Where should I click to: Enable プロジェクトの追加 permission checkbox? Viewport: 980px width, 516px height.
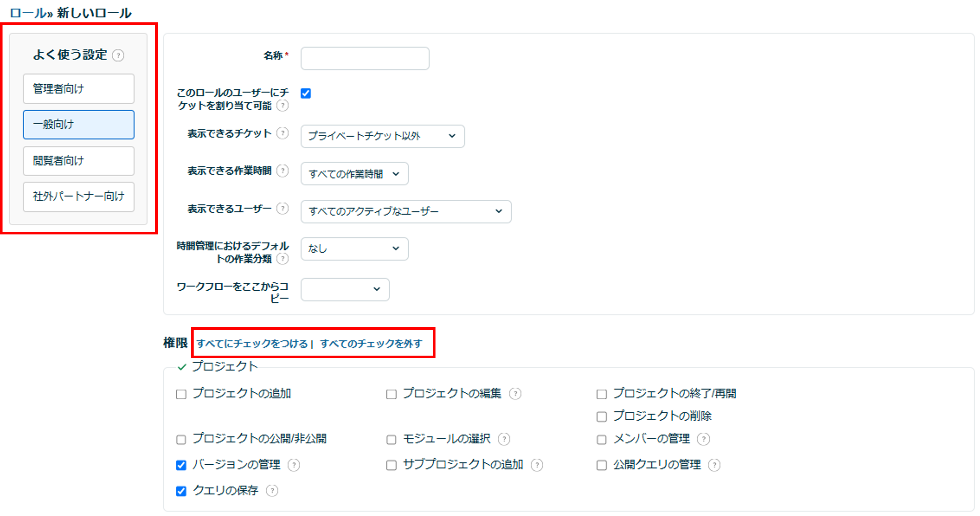point(181,394)
